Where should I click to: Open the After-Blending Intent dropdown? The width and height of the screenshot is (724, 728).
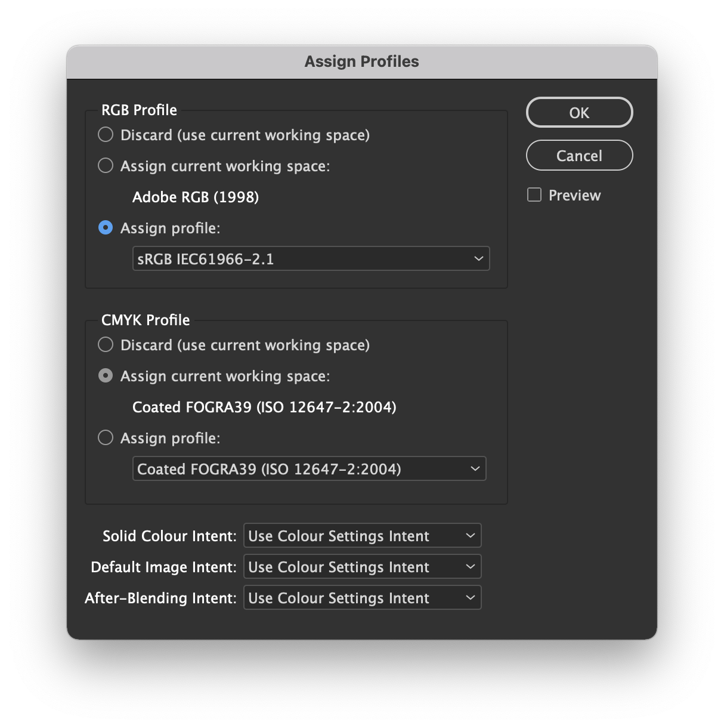362,597
